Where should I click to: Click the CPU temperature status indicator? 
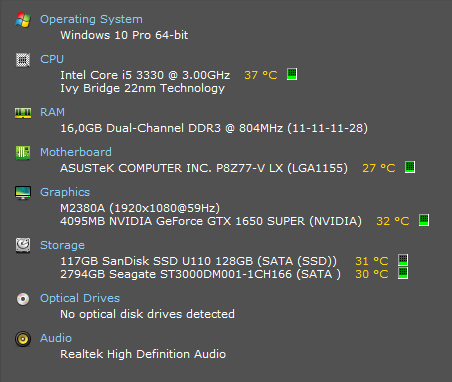click(292, 74)
